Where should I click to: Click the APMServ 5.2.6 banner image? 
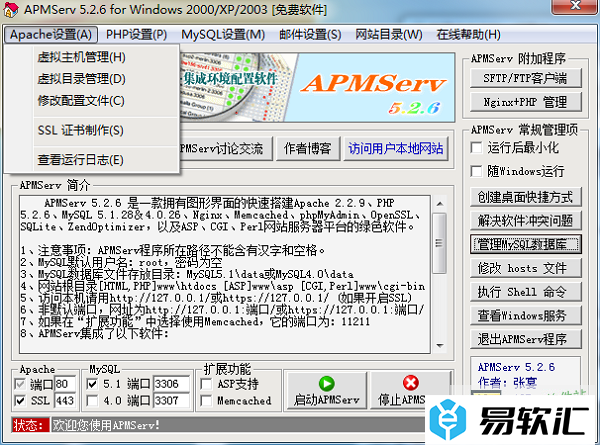click(317, 88)
